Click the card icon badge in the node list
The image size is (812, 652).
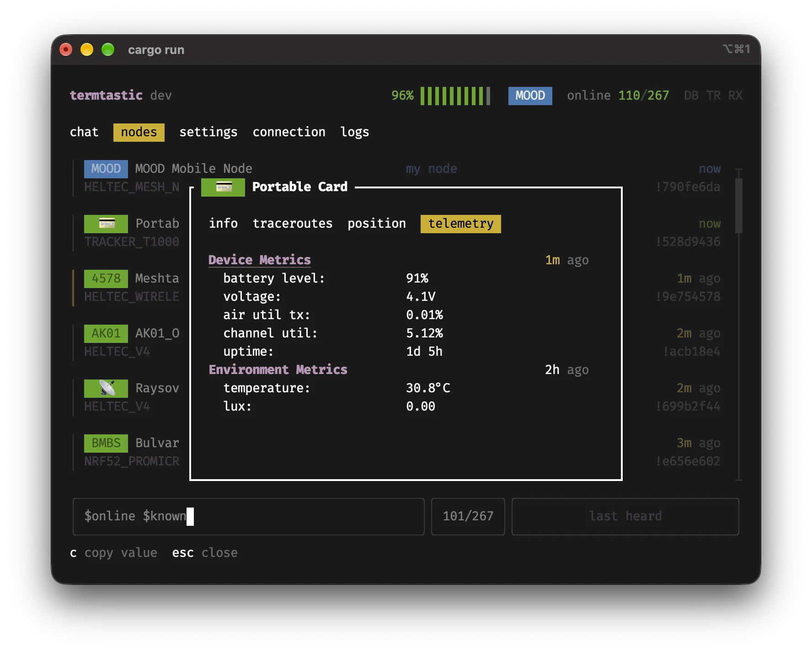[x=106, y=224]
